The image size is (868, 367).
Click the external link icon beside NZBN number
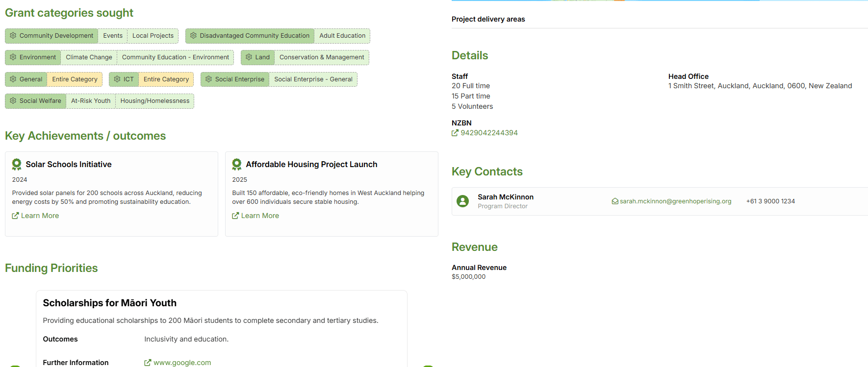[455, 133]
